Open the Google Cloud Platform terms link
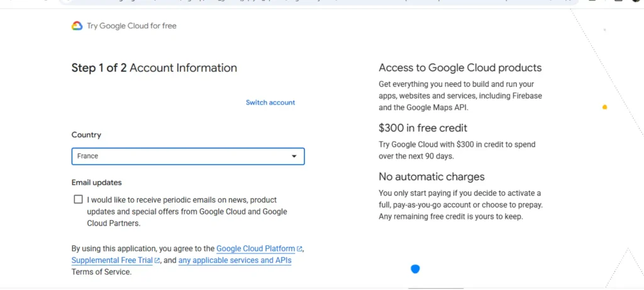This screenshot has width=644, height=290. click(x=255, y=249)
